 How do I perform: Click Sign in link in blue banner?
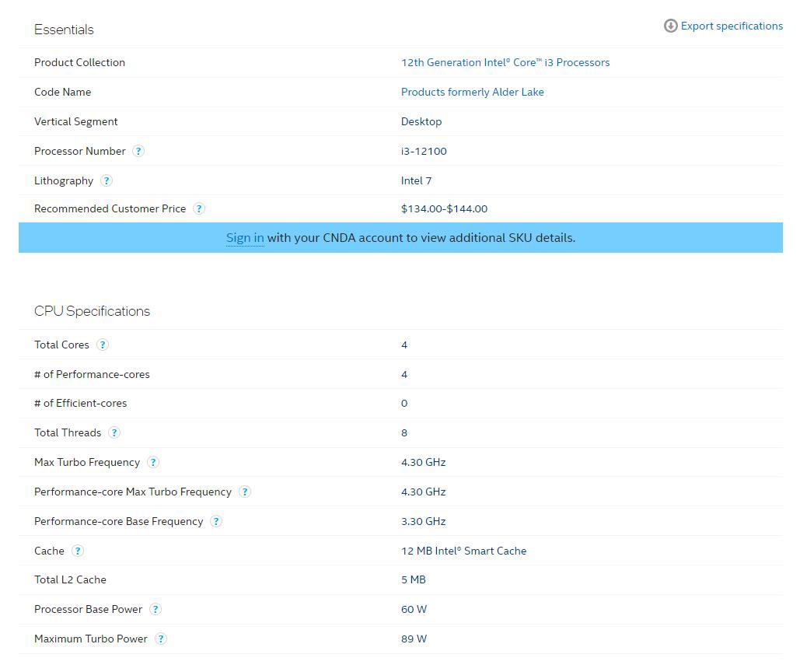pos(245,238)
